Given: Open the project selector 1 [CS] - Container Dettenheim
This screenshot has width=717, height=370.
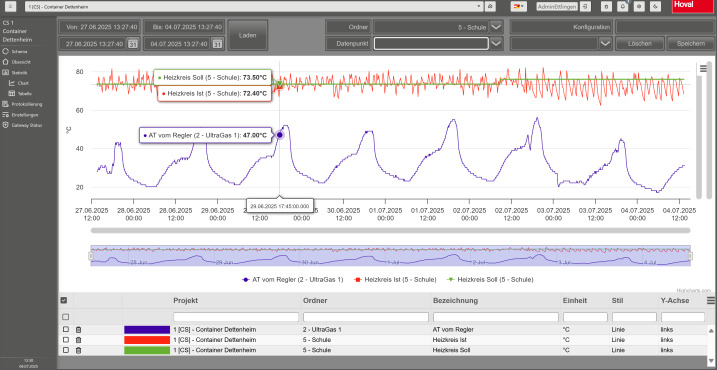Looking at the screenshot, I should click(x=254, y=6).
